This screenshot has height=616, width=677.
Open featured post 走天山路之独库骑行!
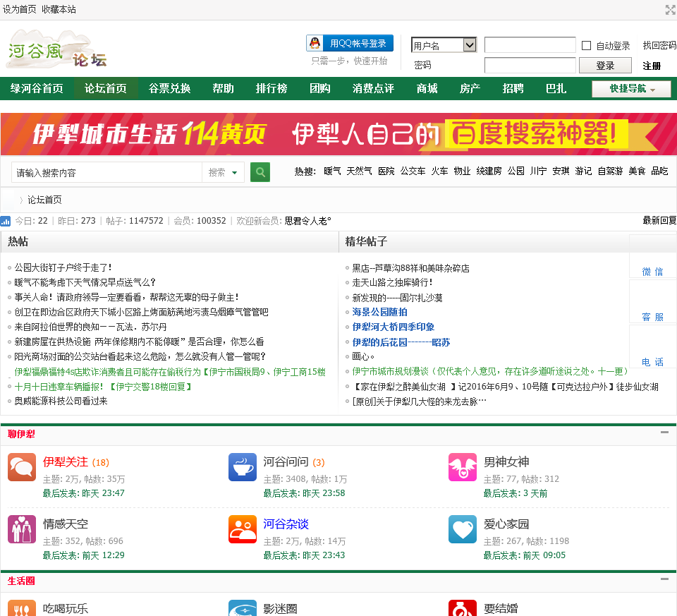click(393, 282)
